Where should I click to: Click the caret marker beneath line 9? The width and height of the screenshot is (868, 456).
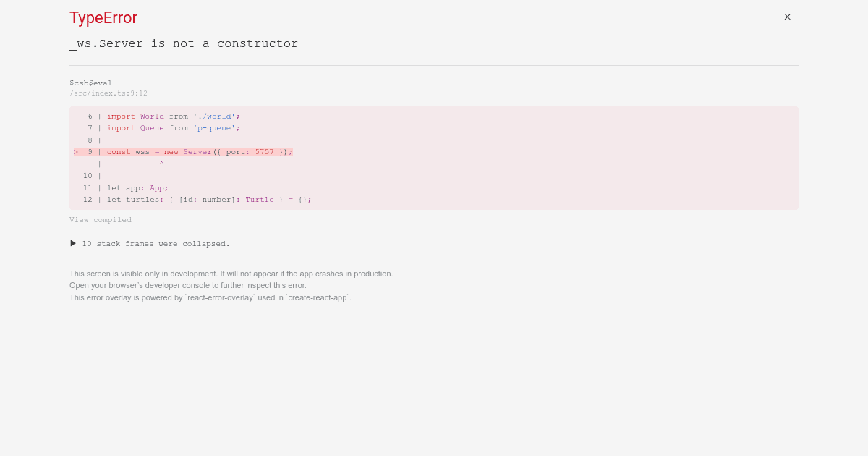pos(161,164)
